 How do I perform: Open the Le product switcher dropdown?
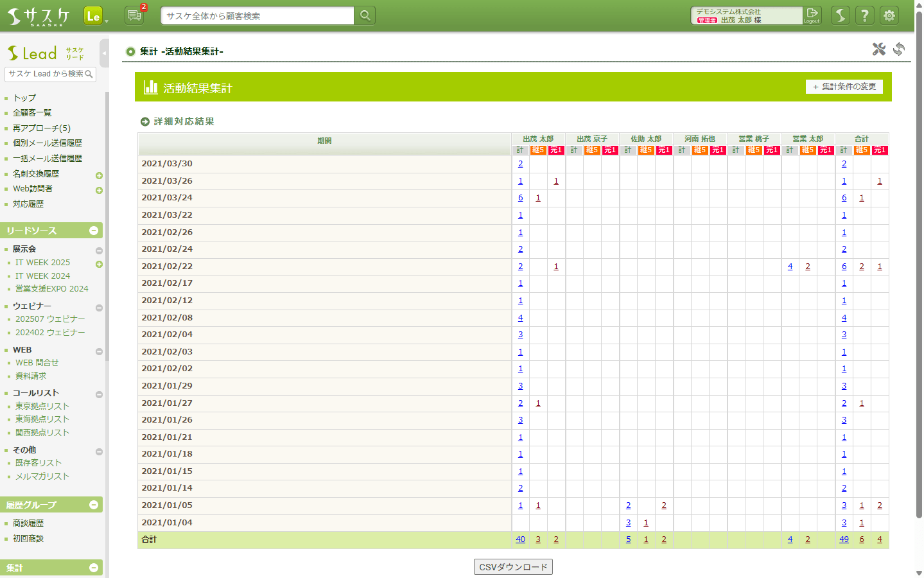[x=96, y=16]
